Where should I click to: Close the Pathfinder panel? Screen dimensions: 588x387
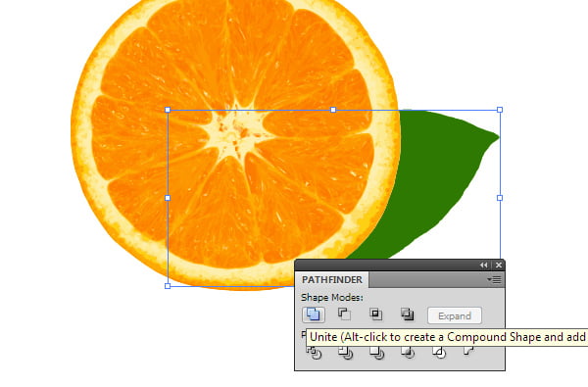pos(499,266)
